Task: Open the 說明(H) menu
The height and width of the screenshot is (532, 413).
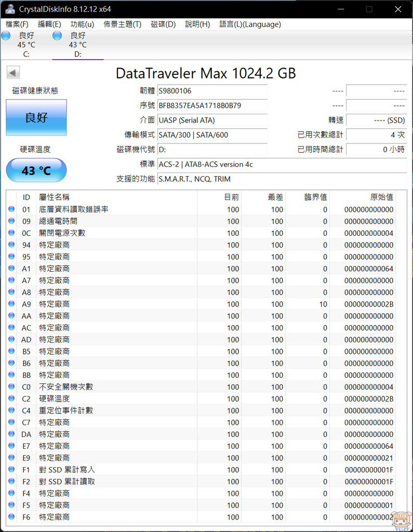Action: [x=197, y=24]
